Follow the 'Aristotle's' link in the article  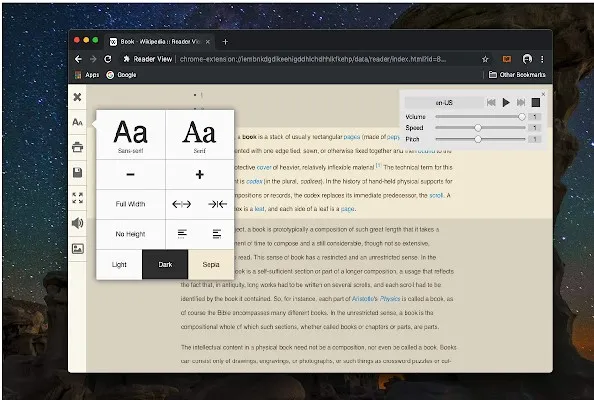pyautogui.click(x=365, y=299)
